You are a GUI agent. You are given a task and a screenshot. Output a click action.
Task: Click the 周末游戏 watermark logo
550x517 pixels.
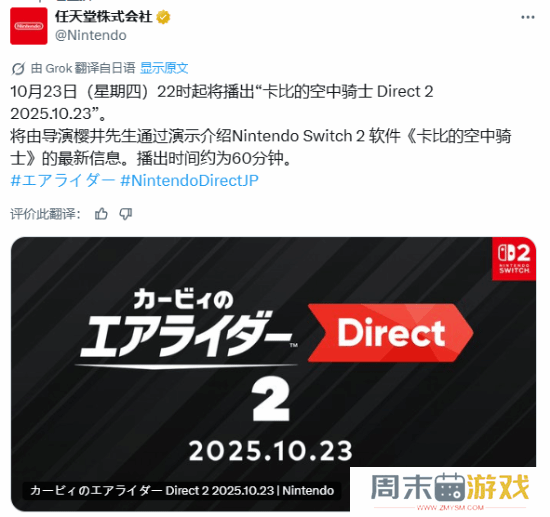pyautogui.click(x=450, y=487)
